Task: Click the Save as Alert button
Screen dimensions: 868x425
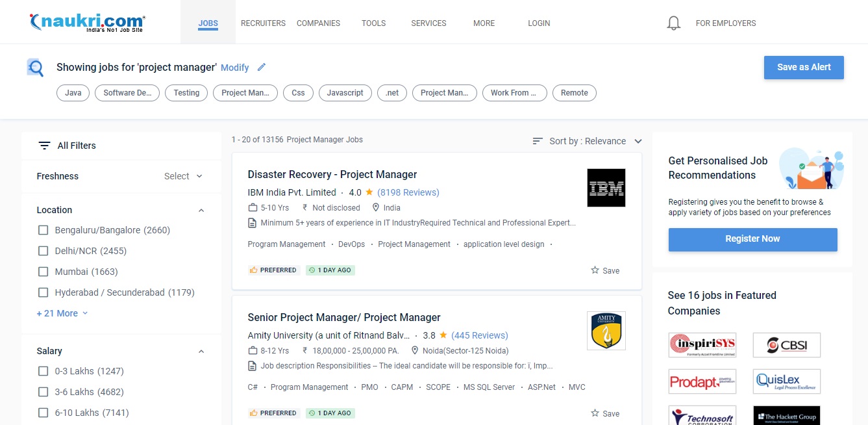Action: coord(804,68)
